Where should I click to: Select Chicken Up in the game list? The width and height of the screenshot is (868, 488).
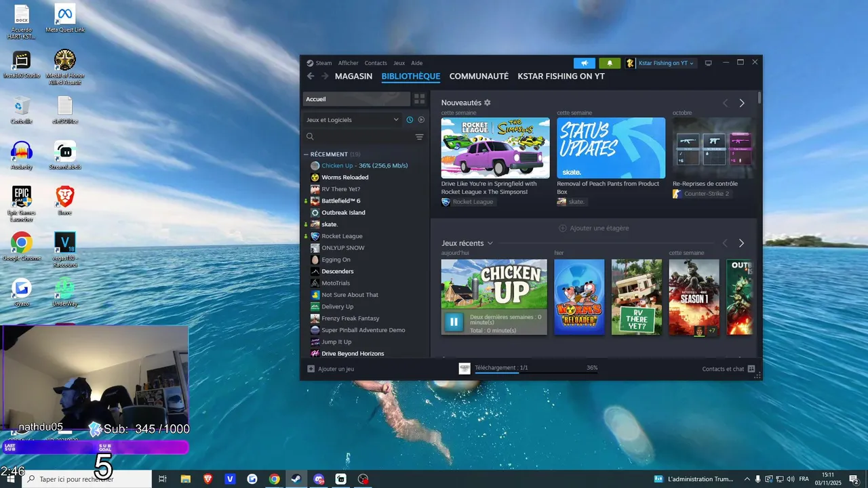tap(366, 165)
